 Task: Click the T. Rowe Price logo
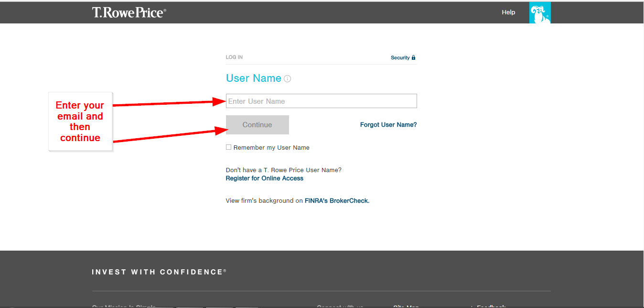point(129,12)
